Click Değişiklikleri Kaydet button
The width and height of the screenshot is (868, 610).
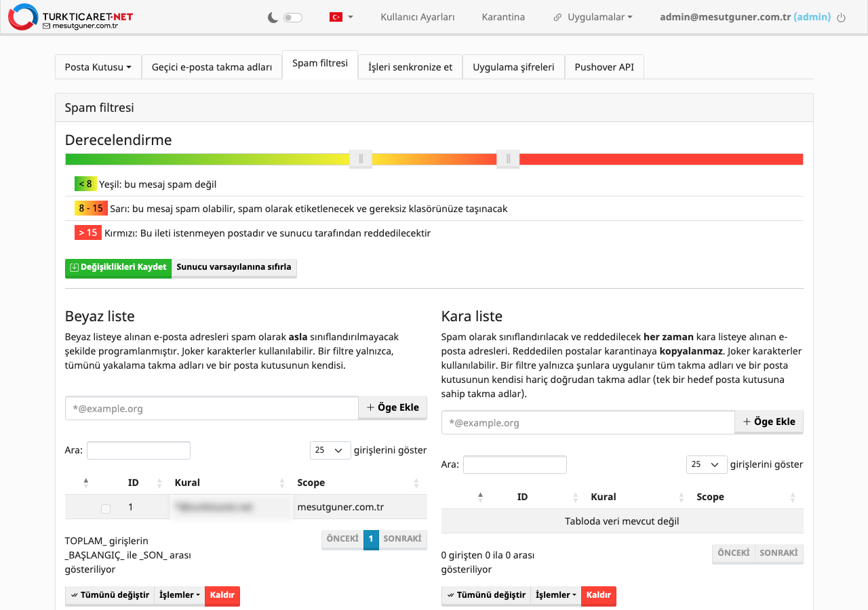click(118, 267)
